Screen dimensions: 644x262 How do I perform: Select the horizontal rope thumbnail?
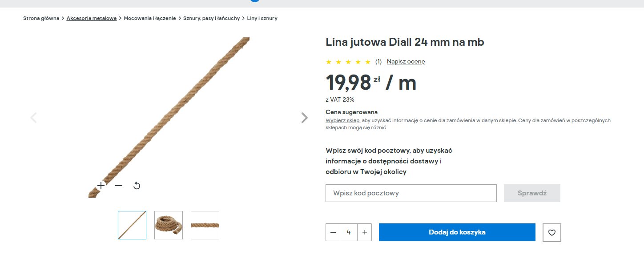205,225
